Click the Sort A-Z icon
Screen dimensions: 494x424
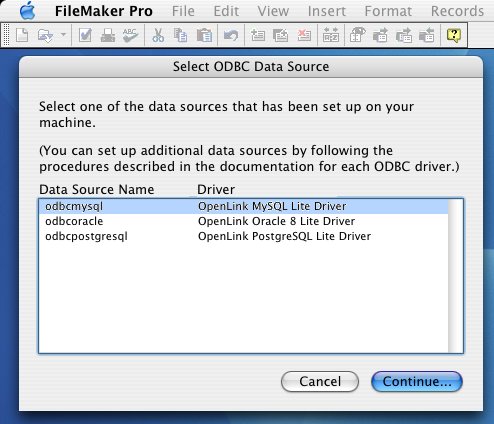point(331,35)
